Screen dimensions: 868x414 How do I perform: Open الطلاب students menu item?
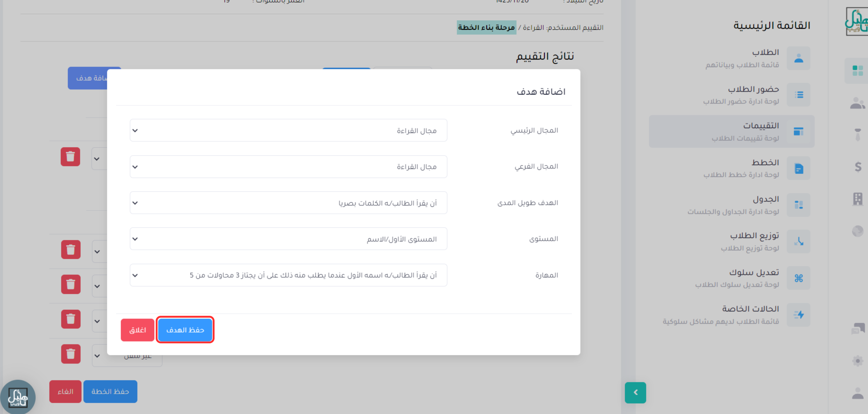pos(731,58)
